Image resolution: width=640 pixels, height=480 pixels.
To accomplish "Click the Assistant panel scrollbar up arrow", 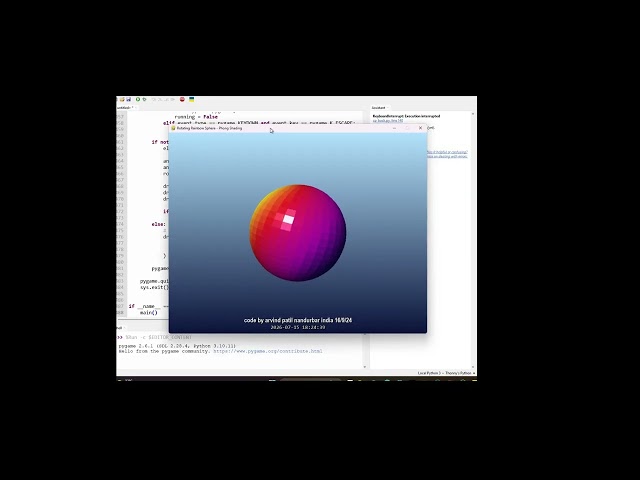I will click(x=473, y=114).
